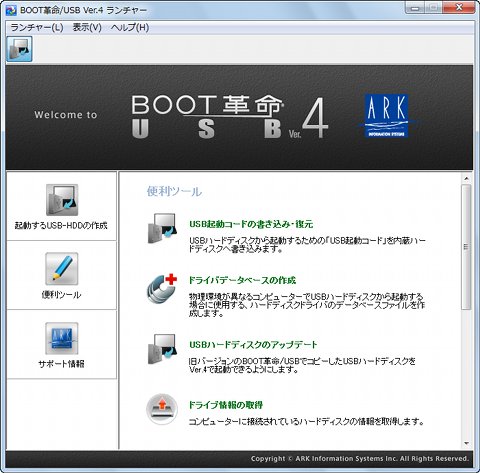Click the toolbar USB-HDD creation icon
The width and height of the screenshot is (480, 473).
click(19, 49)
